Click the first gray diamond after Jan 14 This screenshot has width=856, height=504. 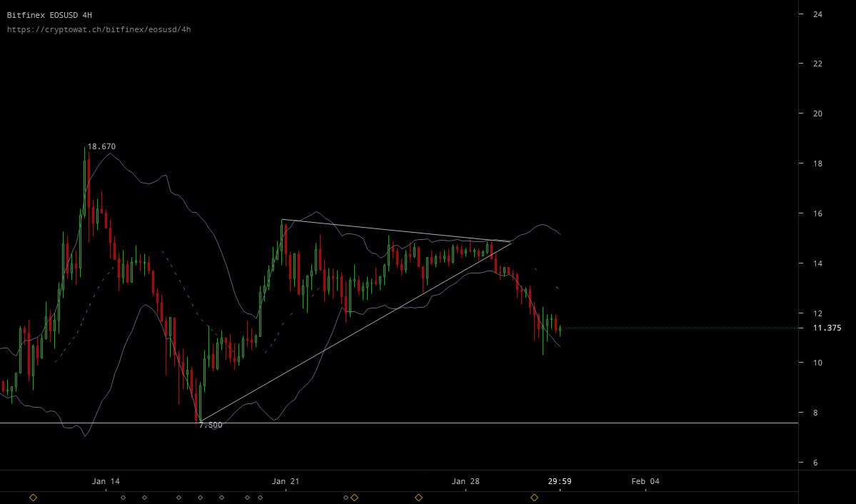click(x=124, y=498)
